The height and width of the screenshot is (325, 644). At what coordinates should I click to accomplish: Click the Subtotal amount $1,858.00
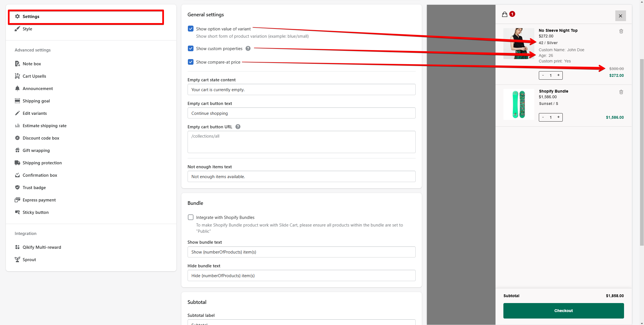[615, 296]
